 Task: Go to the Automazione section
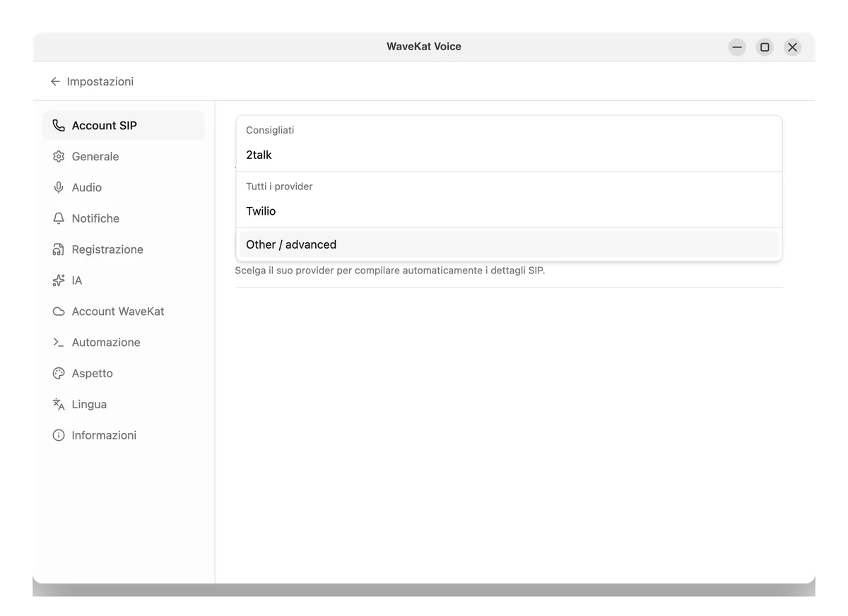124,343
